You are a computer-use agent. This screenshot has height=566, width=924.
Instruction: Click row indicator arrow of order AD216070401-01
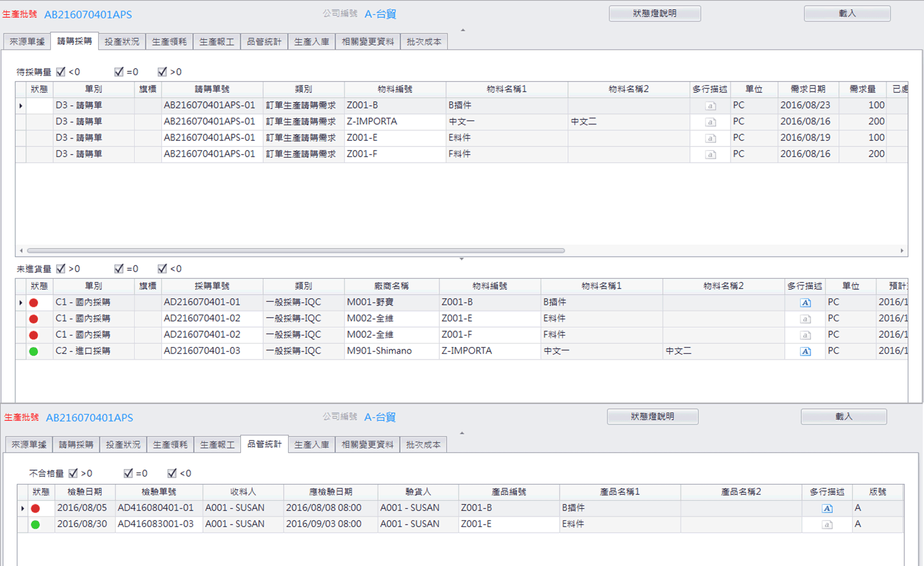click(x=21, y=303)
